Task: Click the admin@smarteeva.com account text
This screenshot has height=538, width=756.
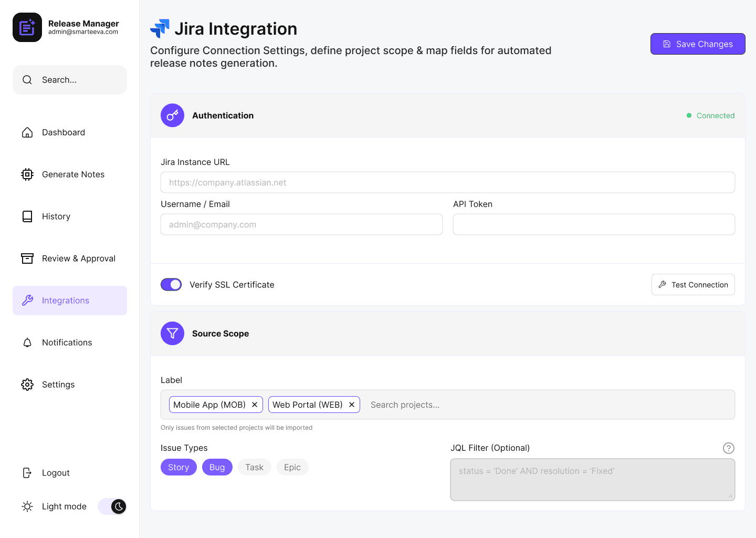Action: click(83, 32)
